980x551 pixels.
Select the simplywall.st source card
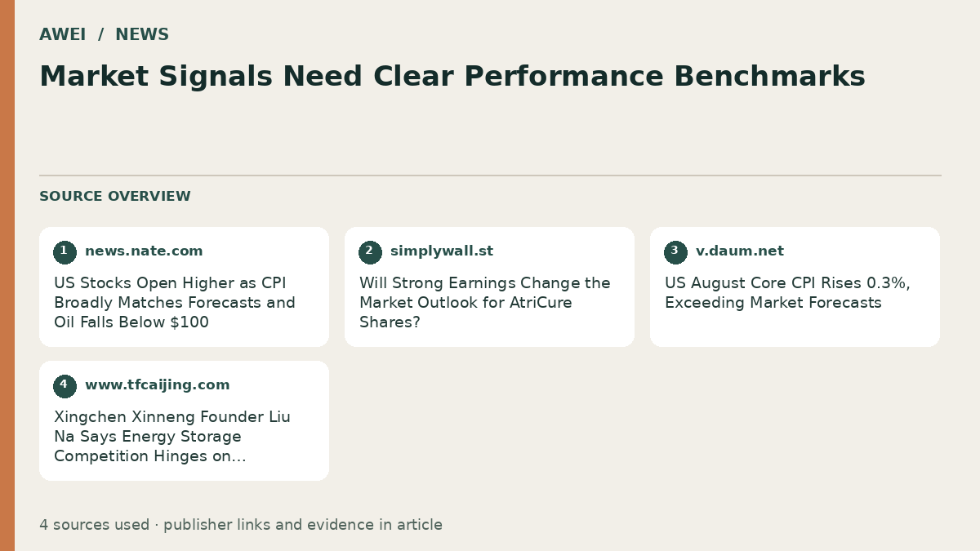489,287
